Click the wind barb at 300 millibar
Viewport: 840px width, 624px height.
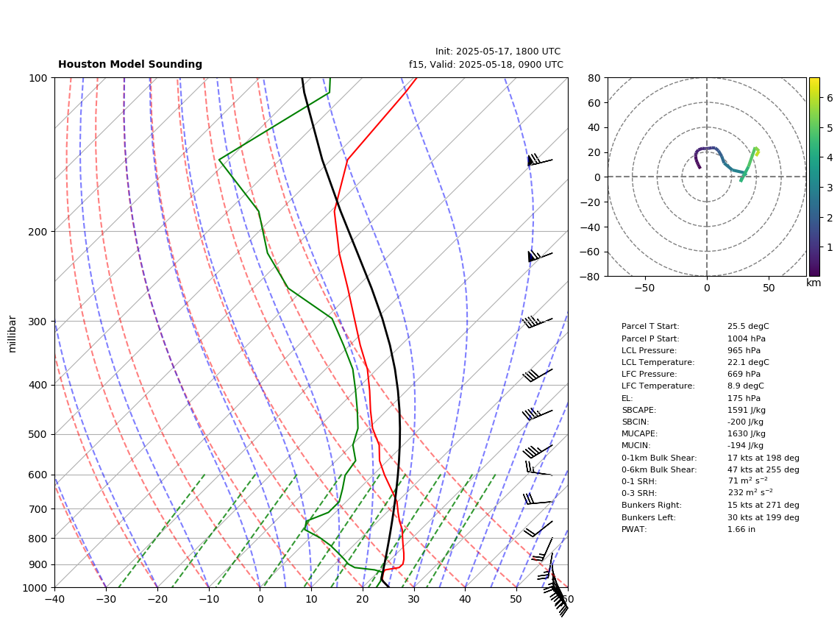(x=537, y=322)
